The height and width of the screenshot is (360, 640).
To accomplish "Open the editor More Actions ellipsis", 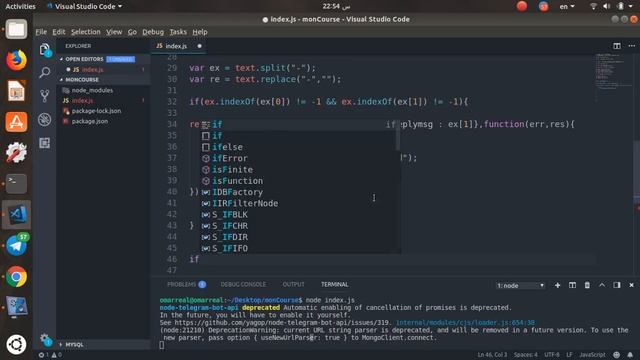I will 631,46.
